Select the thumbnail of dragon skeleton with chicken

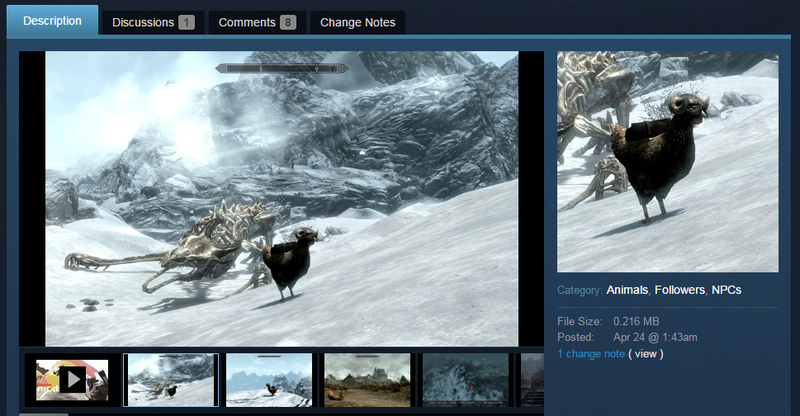click(171, 380)
